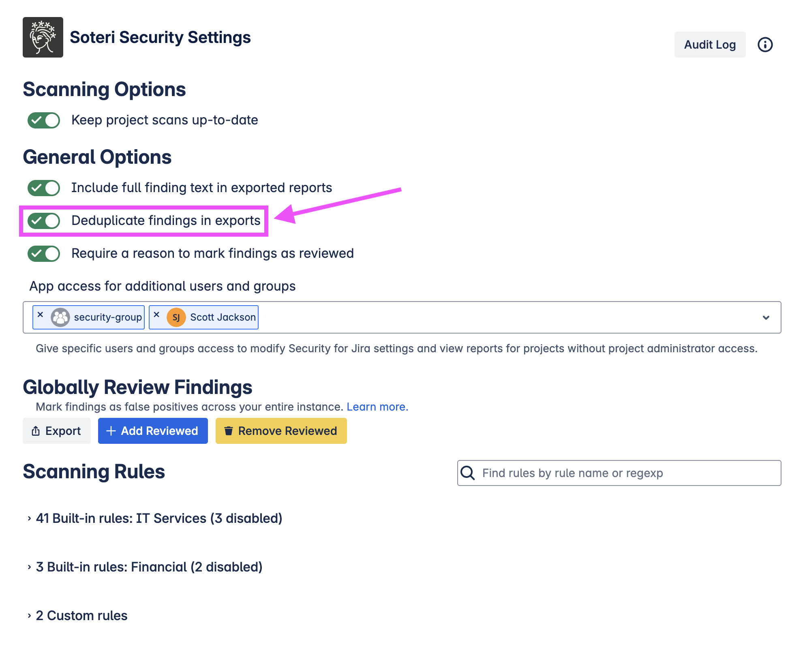Viewport: 805px width, 672px height.
Task: Click the Soteri logo icon
Action: (43, 37)
